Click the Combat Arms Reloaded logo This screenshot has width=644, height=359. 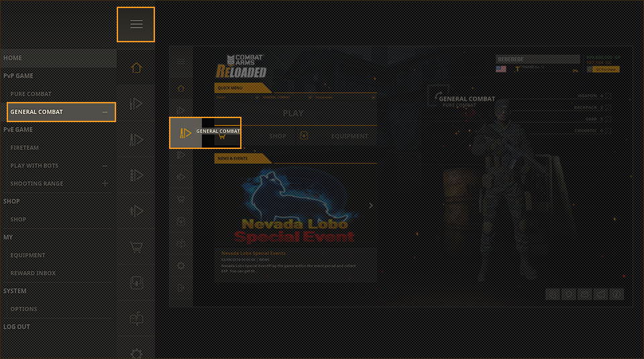click(x=241, y=66)
